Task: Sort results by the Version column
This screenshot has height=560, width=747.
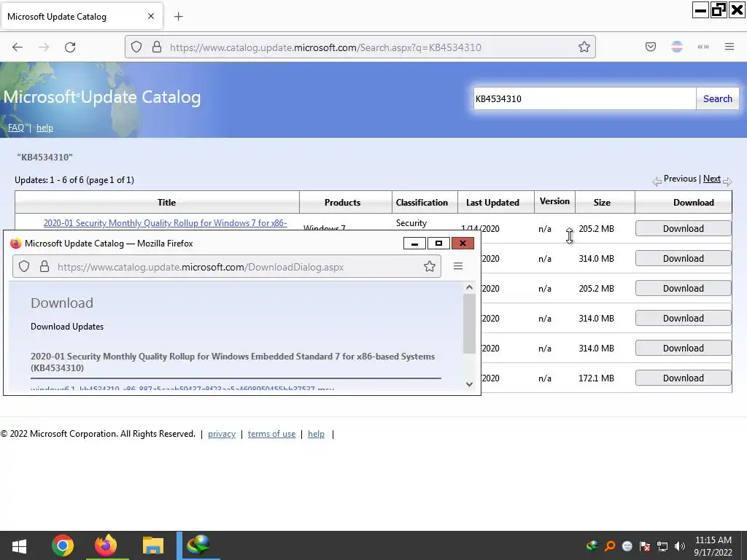Action: (554, 201)
